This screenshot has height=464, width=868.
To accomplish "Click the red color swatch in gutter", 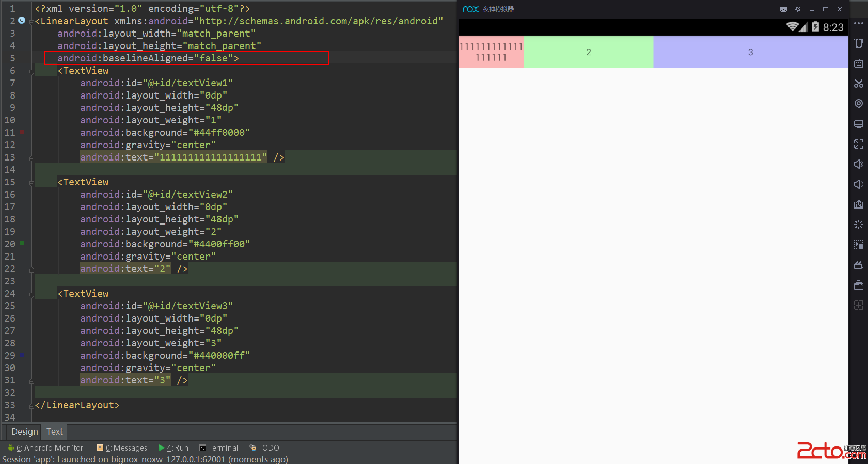I will click(22, 132).
